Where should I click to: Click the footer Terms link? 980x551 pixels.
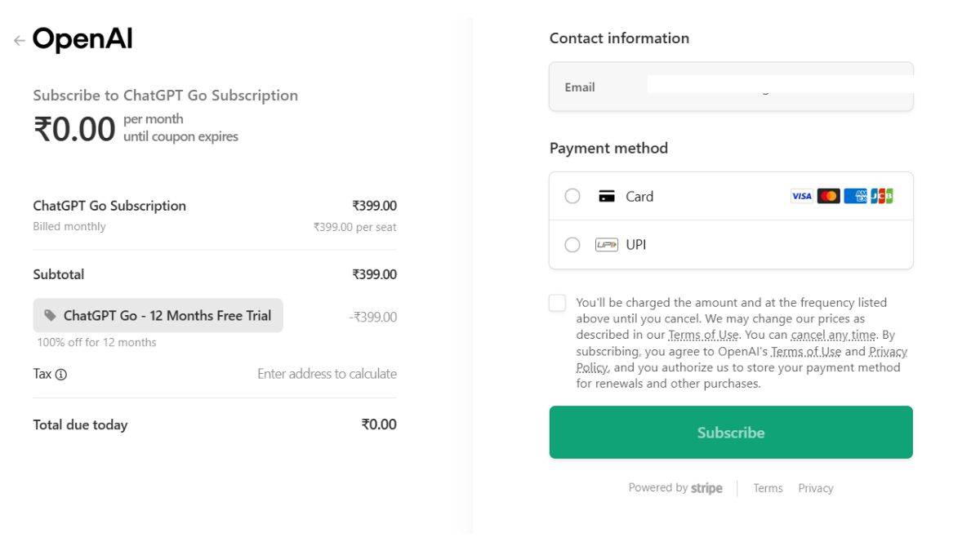(x=768, y=488)
